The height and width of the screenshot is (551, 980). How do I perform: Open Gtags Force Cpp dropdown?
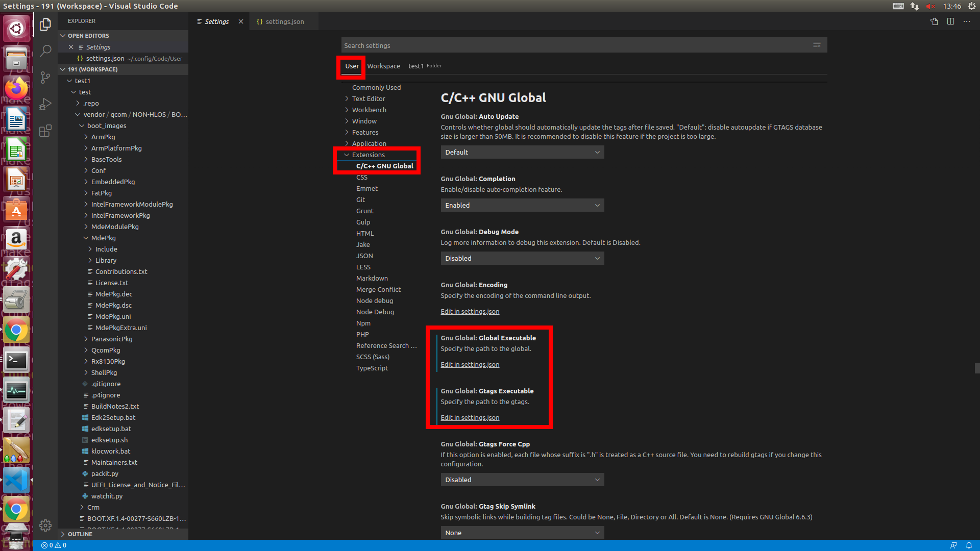[522, 480]
